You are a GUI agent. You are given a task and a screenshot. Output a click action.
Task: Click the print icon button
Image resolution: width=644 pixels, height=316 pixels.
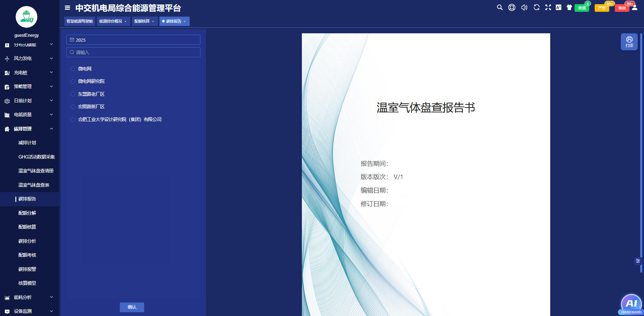pyautogui.click(x=629, y=42)
